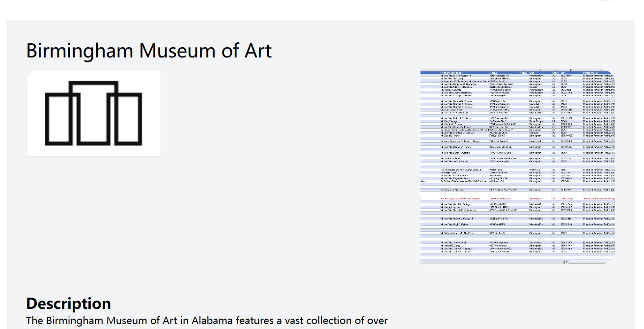Click the "State" column header in spreadsheet

pos(555,73)
